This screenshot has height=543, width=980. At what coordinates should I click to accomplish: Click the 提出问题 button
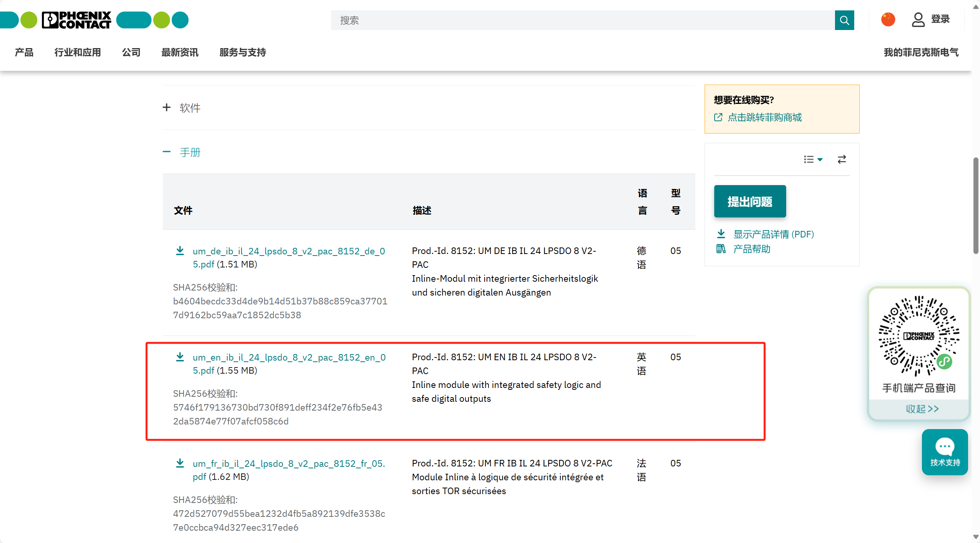[x=750, y=202]
